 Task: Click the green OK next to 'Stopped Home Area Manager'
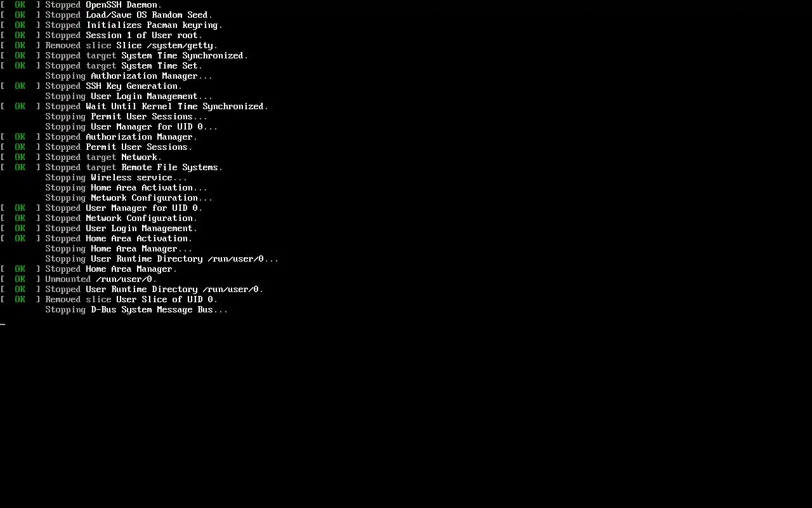pyautogui.click(x=20, y=269)
